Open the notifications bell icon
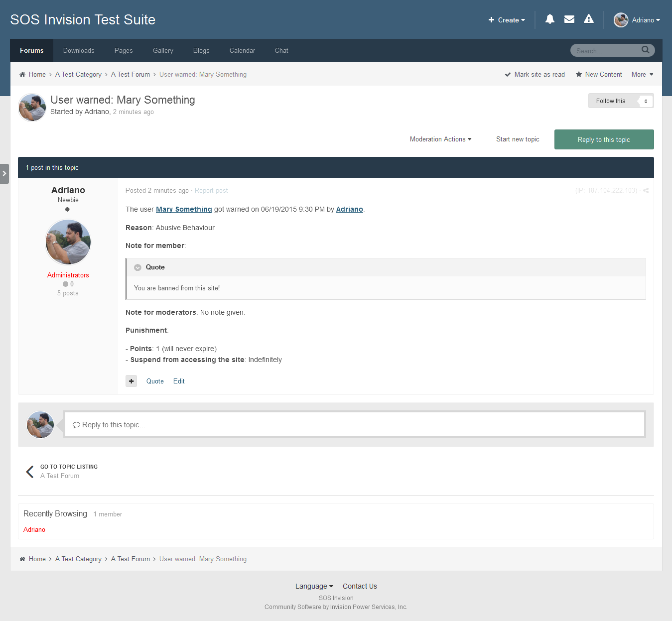This screenshot has width=672, height=621. (x=549, y=19)
